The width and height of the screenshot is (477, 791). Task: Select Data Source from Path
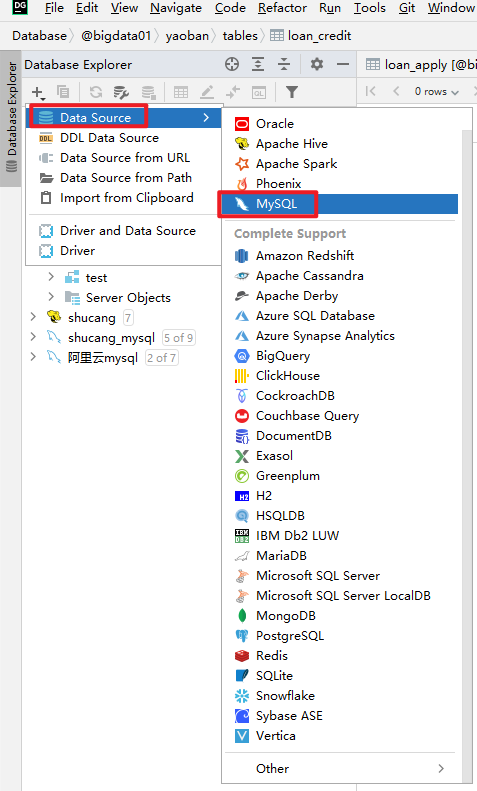tap(124, 178)
